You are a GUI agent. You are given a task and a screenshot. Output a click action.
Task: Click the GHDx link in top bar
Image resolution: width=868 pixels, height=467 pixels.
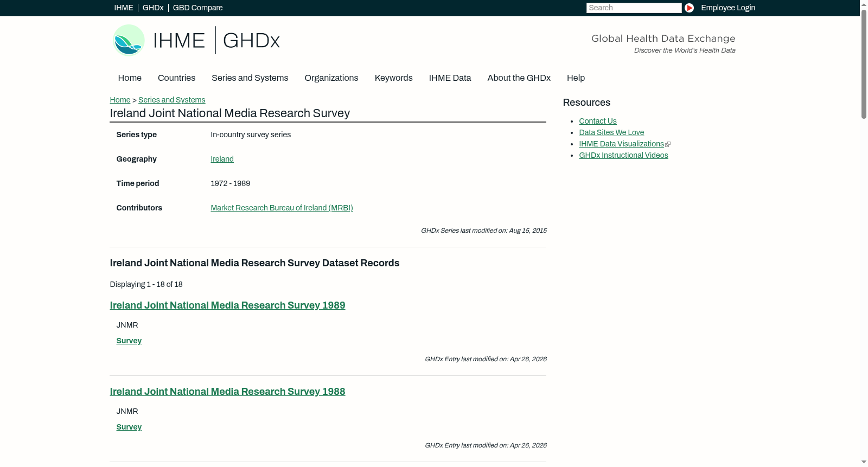click(x=153, y=8)
